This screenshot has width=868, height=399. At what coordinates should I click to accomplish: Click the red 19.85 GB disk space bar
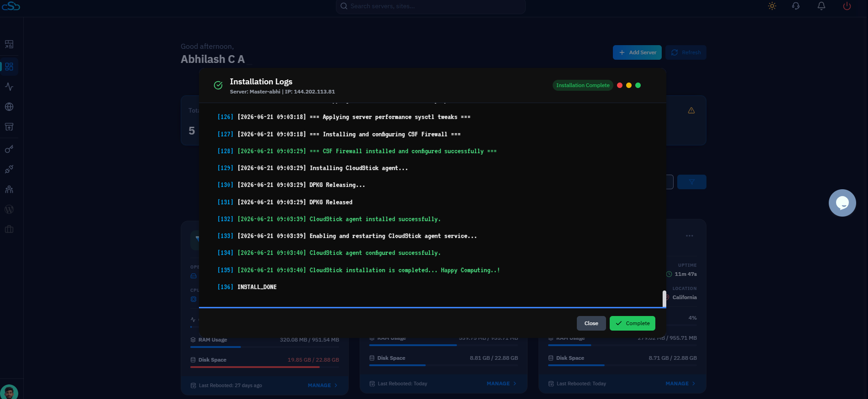tap(265, 367)
